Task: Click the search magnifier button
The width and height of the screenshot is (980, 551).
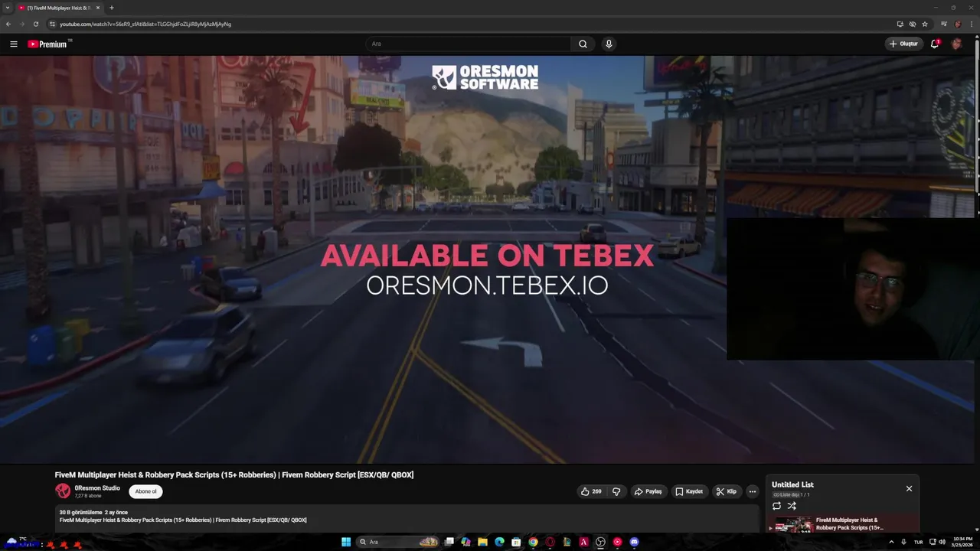Action: [583, 44]
